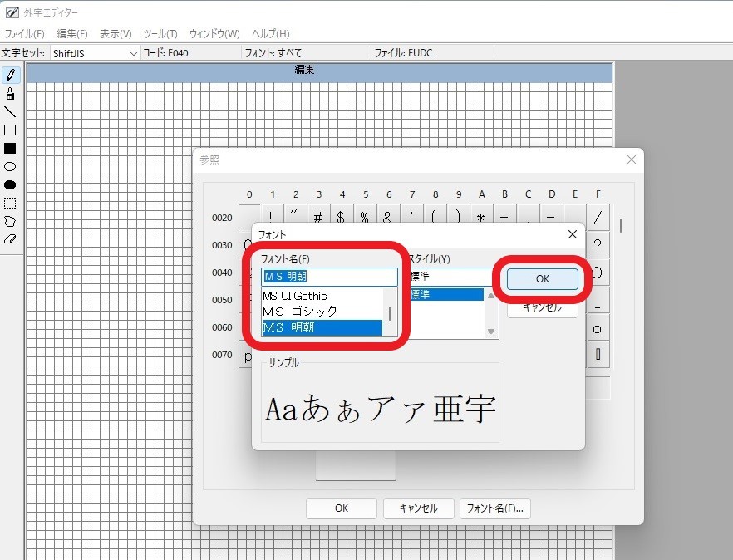The image size is (733, 560).
Task: Select the ( character cell
Action: (x=435, y=216)
